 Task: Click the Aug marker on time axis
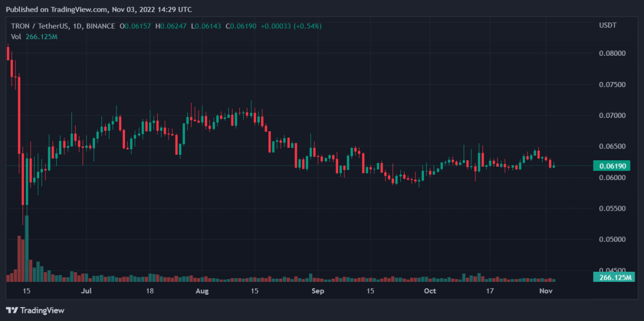201,291
